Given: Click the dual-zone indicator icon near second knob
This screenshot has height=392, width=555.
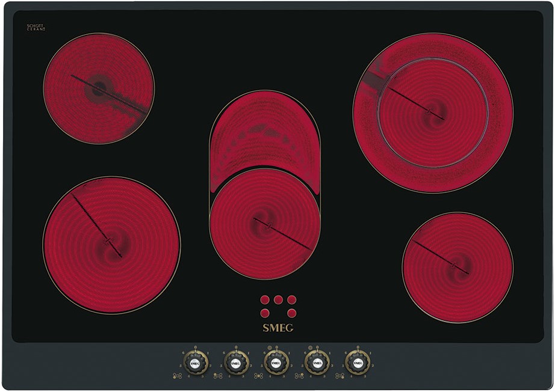Looking at the screenshot, I should 218,375.
